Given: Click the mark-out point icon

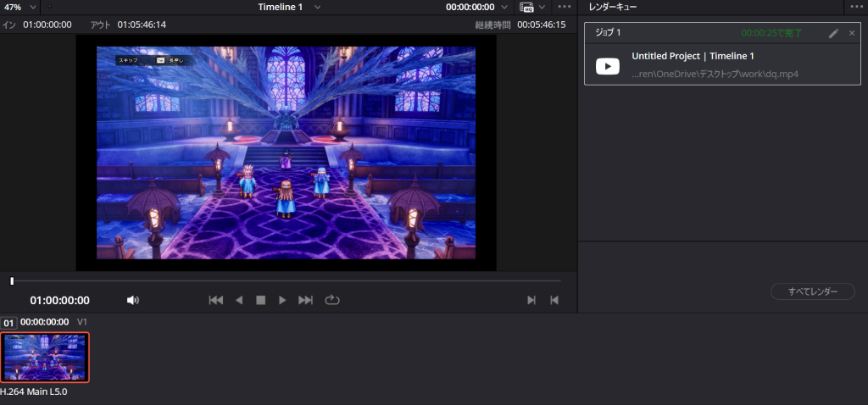Looking at the screenshot, I should (554, 300).
